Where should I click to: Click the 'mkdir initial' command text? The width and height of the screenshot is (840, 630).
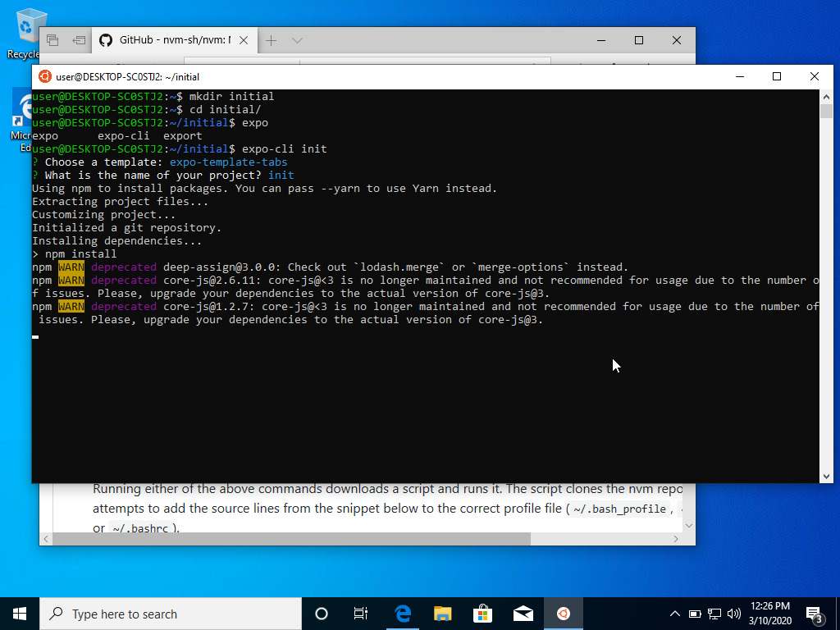(232, 97)
